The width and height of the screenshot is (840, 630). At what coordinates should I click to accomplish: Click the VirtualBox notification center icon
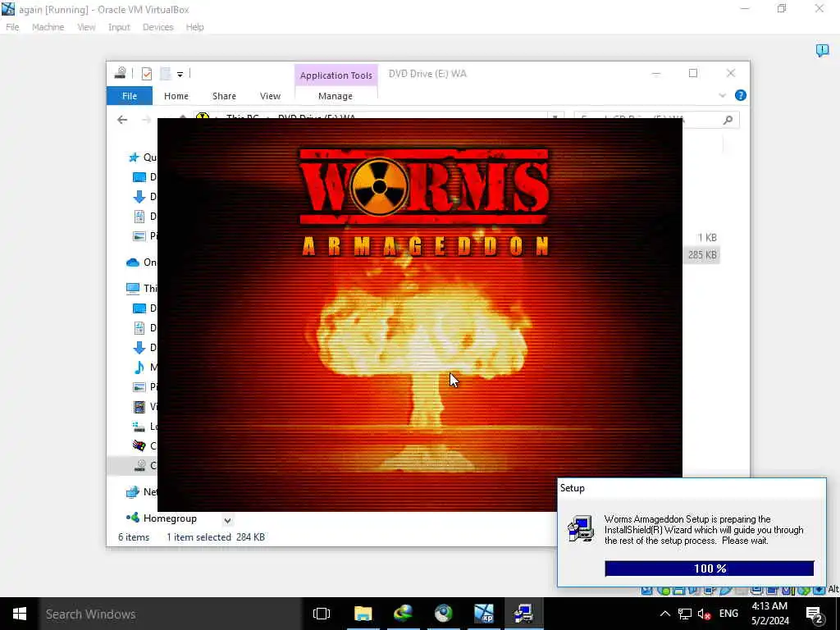(x=822, y=50)
